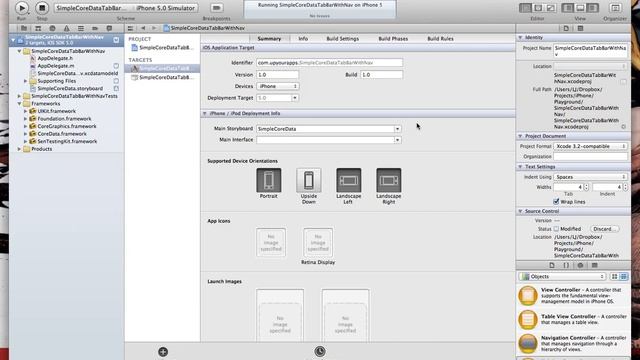Open the Breakpoint navigator icon
Image resolution: width=640 pixels, height=360 pixels.
95,28
